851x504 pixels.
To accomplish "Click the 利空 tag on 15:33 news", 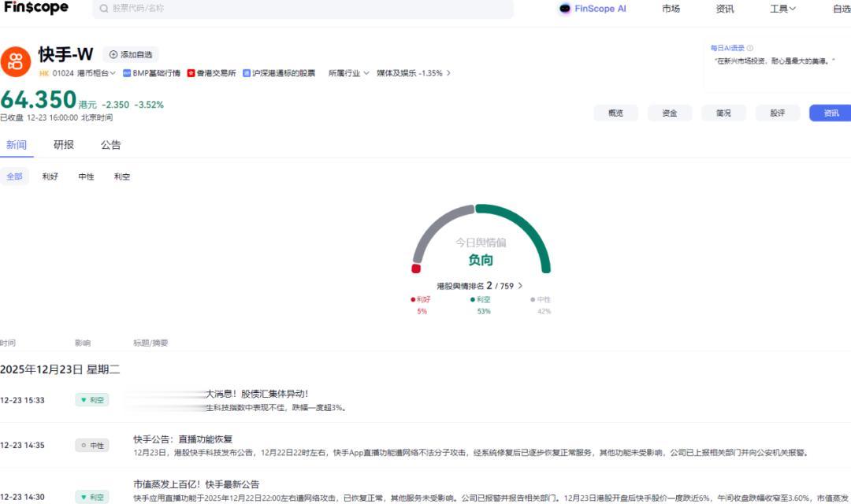I will tap(92, 400).
